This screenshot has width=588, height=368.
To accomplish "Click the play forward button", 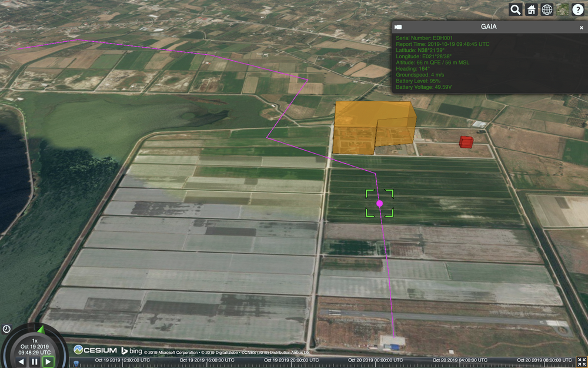I will pyautogui.click(x=48, y=362).
